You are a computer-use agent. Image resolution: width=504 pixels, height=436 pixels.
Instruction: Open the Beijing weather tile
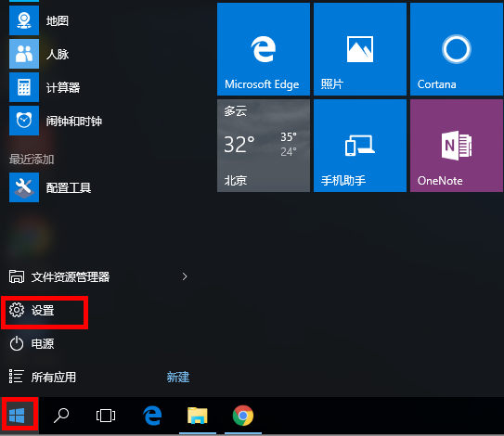click(264, 146)
